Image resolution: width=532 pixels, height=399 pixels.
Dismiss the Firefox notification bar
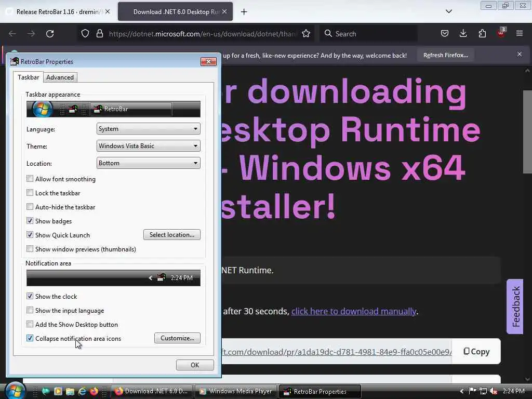point(520,54)
